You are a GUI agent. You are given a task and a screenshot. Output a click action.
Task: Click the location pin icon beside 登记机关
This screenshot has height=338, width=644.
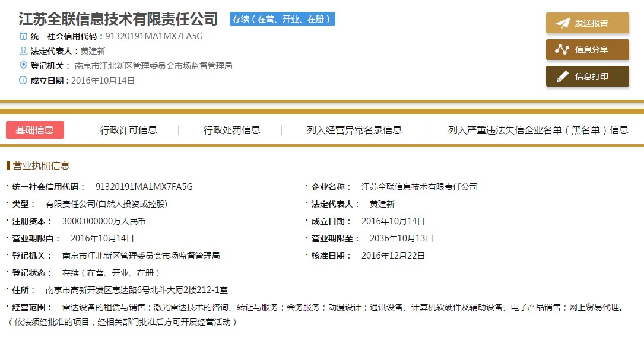(23, 65)
